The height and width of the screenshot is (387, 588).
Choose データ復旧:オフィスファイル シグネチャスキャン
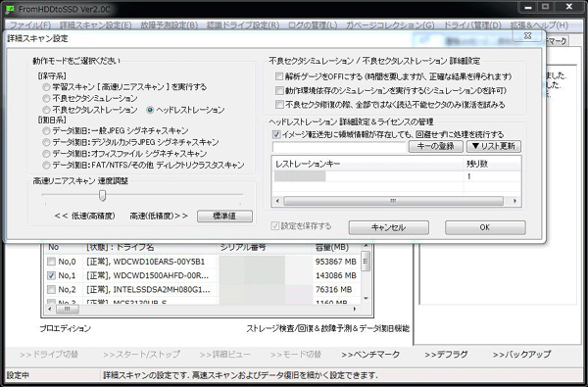point(46,154)
